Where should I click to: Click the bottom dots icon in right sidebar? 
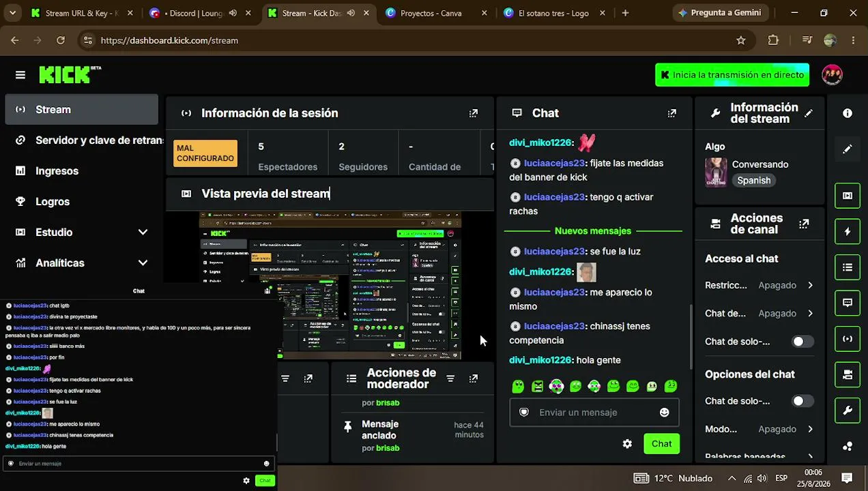point(848,446)
